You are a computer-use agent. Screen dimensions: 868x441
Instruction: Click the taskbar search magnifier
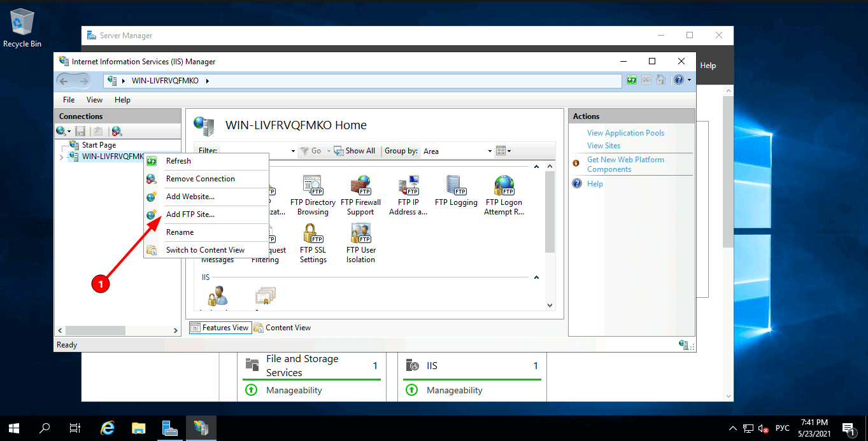(45, 428)
